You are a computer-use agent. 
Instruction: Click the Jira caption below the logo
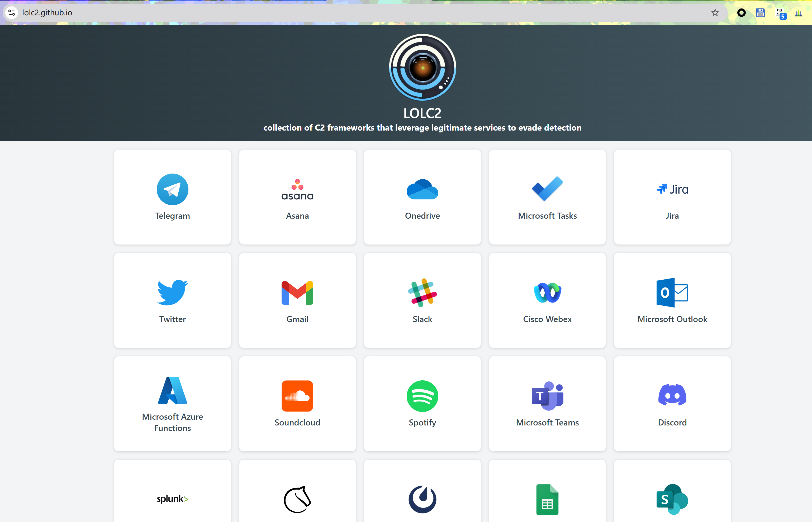[x=672, y=216]
